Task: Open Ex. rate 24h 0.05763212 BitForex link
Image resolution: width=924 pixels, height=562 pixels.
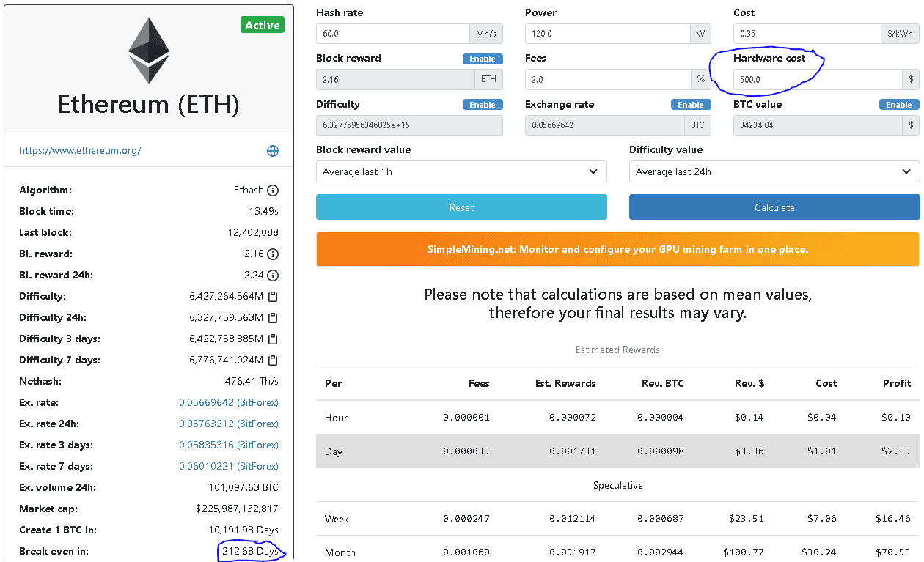Action: point(229,424)
